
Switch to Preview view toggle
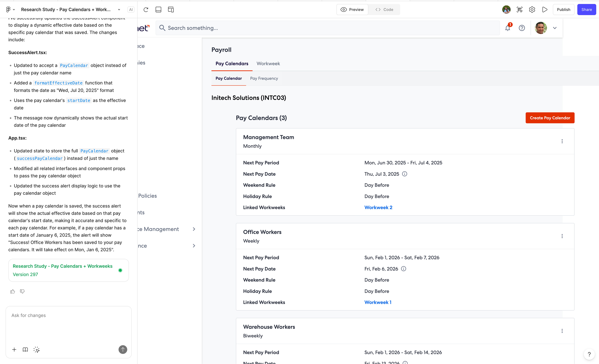(x=352, y=9)
